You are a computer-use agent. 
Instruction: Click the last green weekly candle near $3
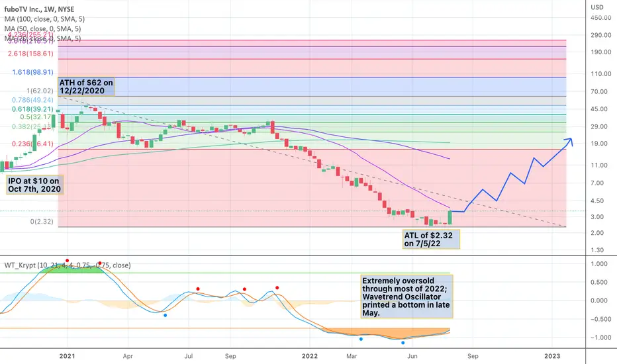(x=450, y=218)
